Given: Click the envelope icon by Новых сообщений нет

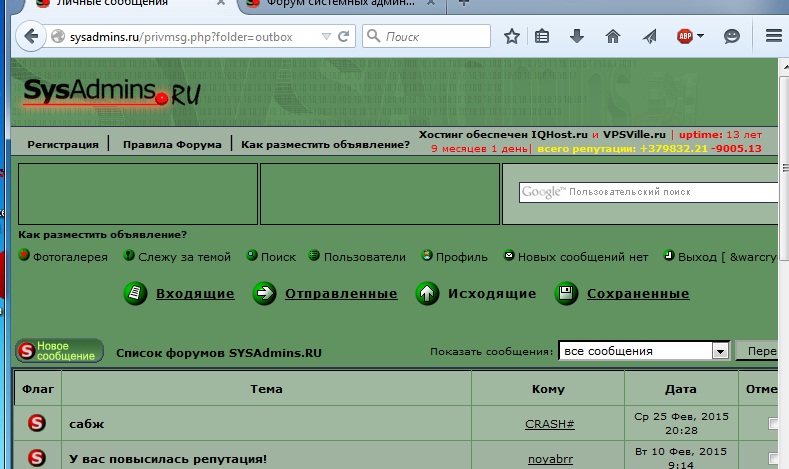Looking at the screenshot, I should 509,255.
